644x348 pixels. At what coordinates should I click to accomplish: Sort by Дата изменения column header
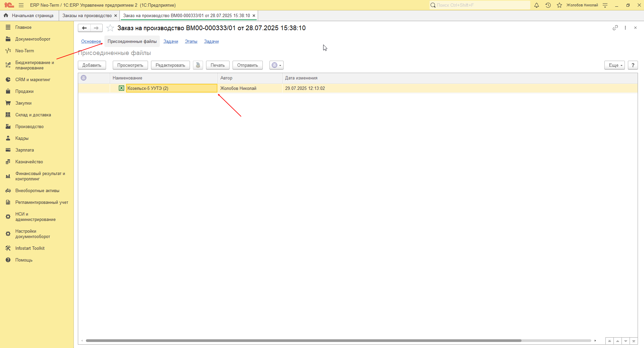click(460, 78)
